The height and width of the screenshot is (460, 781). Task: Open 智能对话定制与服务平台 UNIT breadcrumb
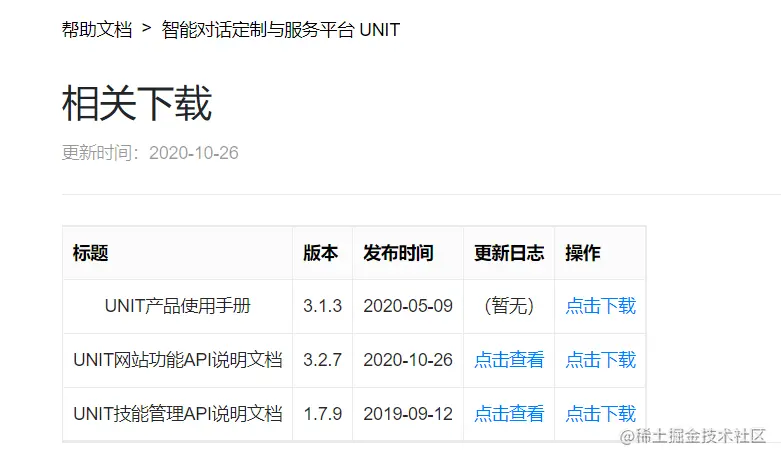(280, 30)
